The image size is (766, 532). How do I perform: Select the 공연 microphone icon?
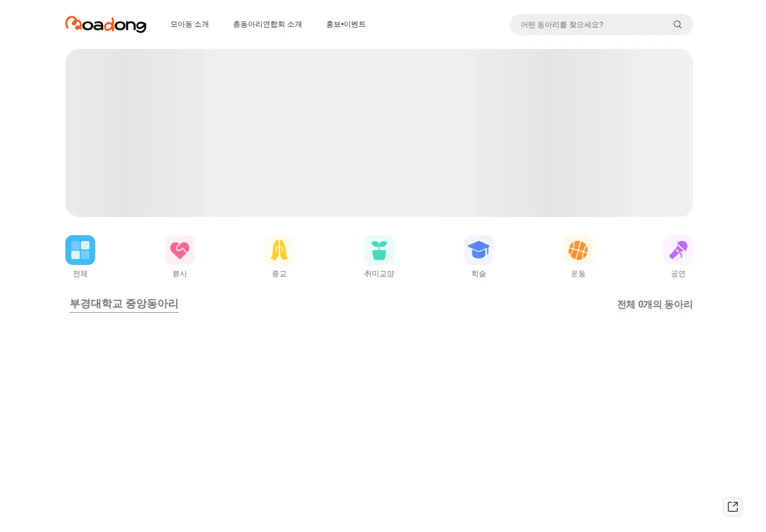pyautogui.click(x=678, y=250)
